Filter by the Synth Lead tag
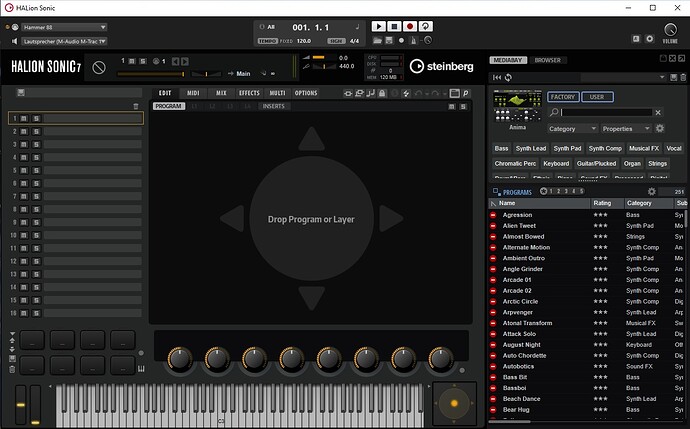690x429 pixels. point(531,148)
